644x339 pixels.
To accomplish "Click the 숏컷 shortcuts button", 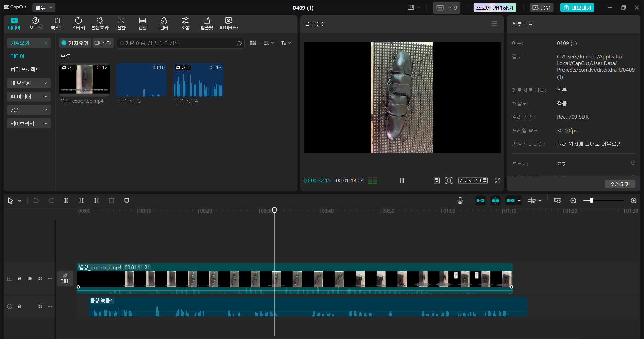I will click(446, 8).
